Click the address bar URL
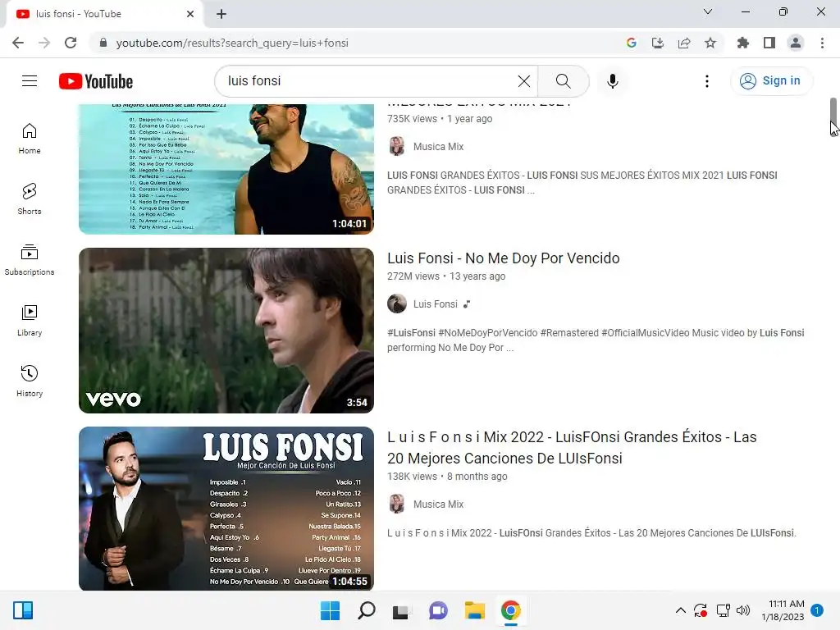 (x=232, y=43)
